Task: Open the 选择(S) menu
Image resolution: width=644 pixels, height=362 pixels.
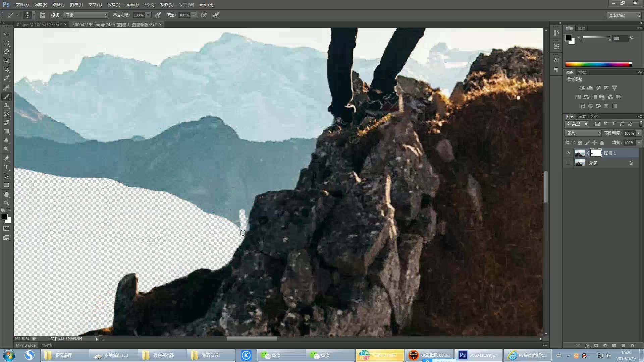Action: (x=114, y=5)
